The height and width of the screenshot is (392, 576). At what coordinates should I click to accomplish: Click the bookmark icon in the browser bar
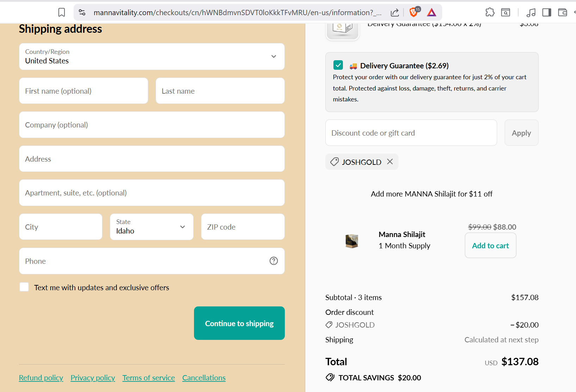coord(62,13)
